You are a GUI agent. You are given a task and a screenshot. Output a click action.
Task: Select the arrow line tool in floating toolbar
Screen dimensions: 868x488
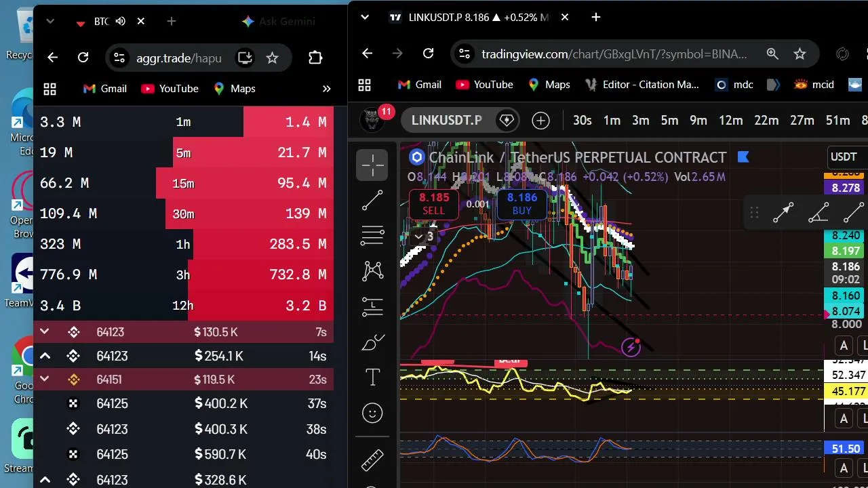pos(783,213)
